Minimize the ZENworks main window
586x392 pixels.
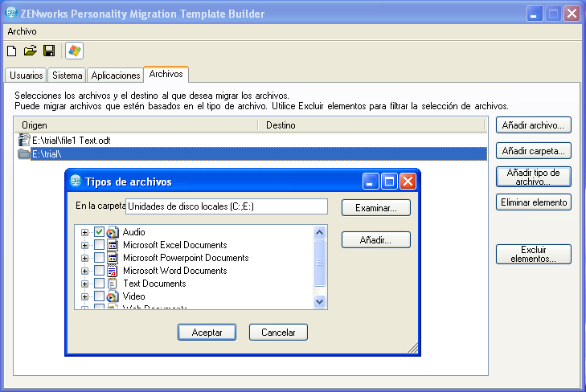click(535, 14)
